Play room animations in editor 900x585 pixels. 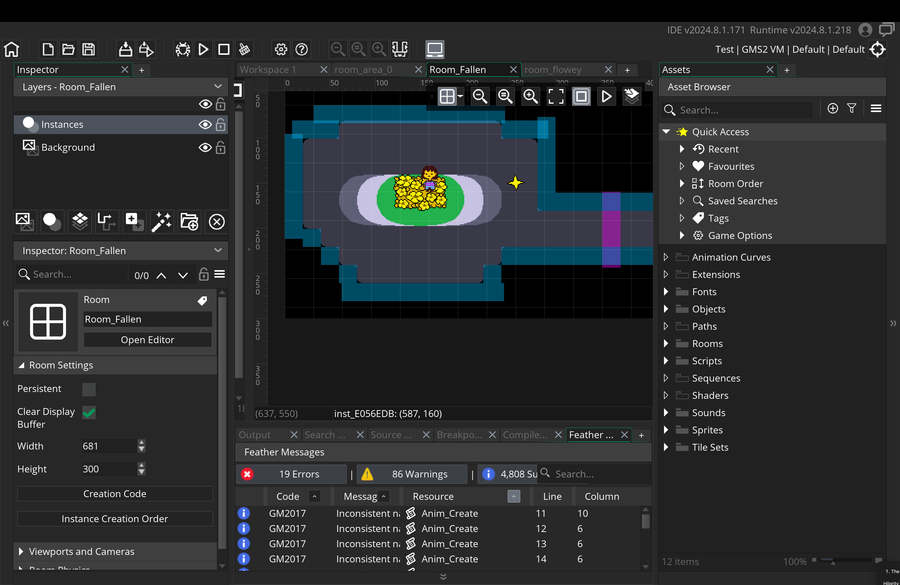[606, 96]
